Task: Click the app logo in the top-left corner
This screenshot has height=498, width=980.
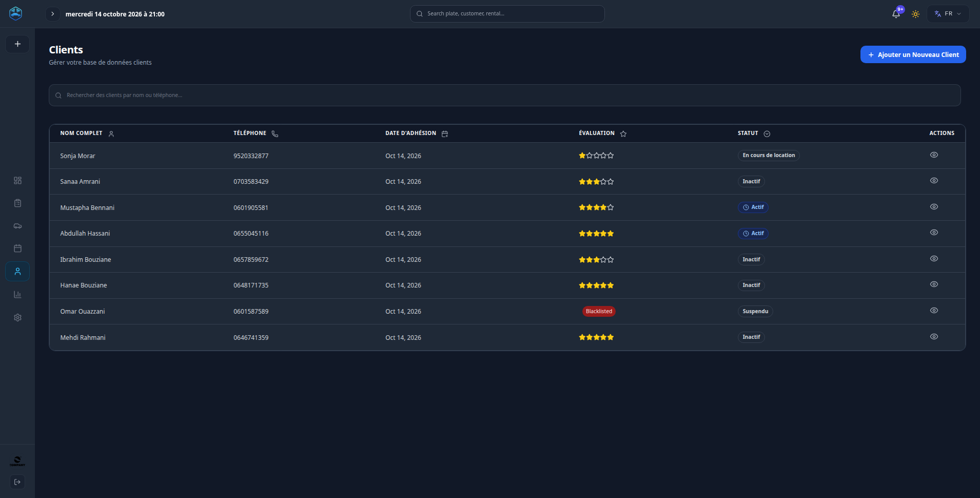Action: [x=16, y=13]
